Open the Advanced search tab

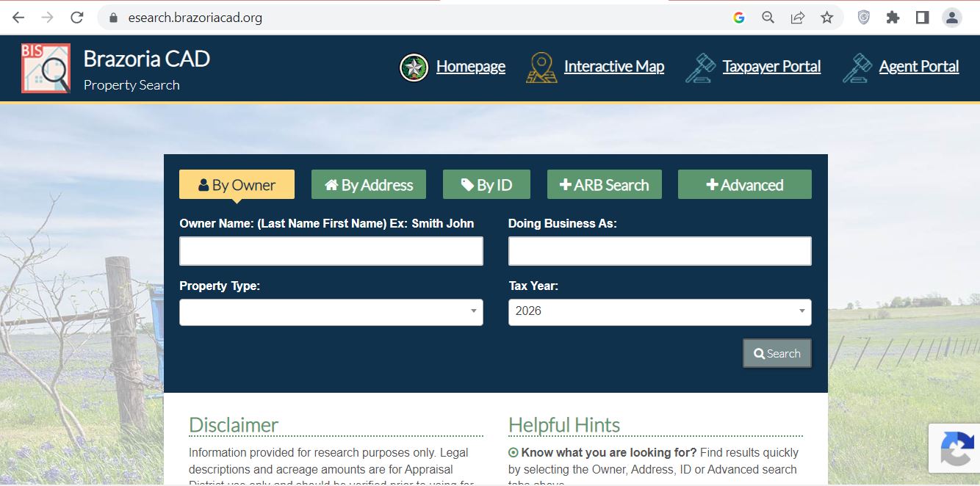[x=745, y=185]
